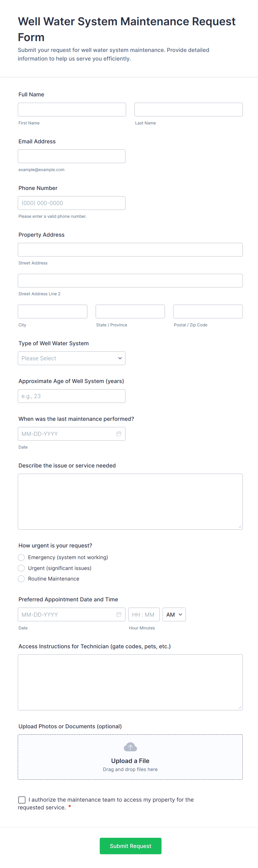Click the Hour Minutes time field
Image resolution: width=258 pixels, height=868 pixels.
pyautogui.click(x=144, y=614)
